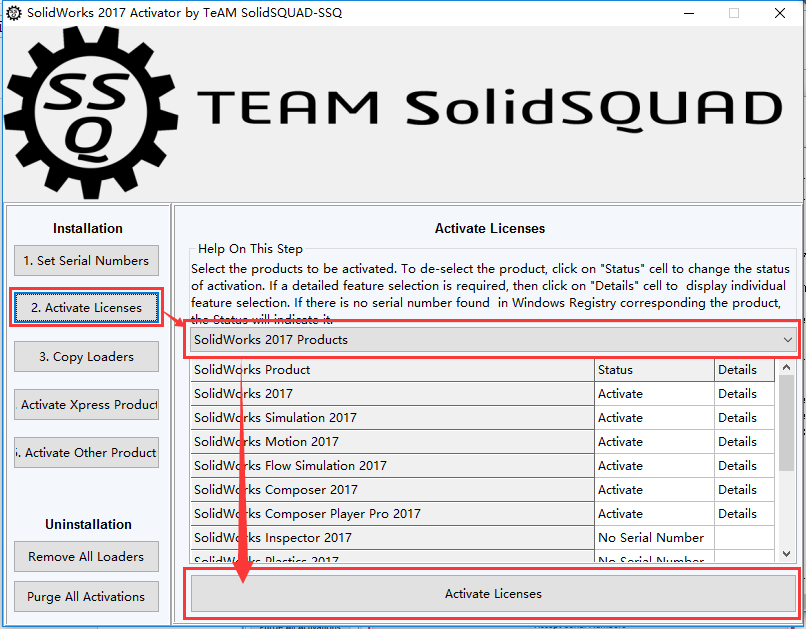
Task: Open Activate Other Products step
Action: [x=86, y=452]
